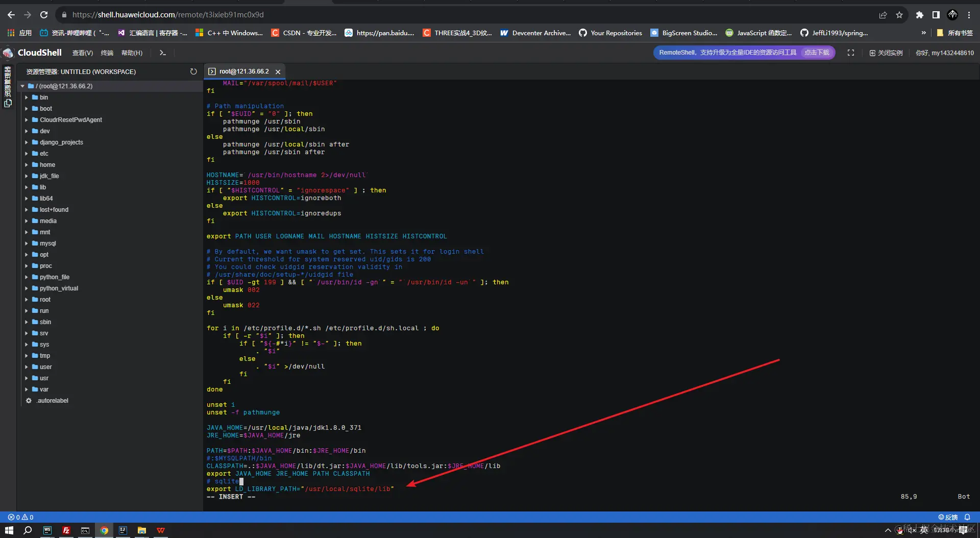Viewport: 980px width, 538px height.
Task: Click the feedback smiley icon on blue status bar
Action: pyautogui.click(x=942, y=517)
